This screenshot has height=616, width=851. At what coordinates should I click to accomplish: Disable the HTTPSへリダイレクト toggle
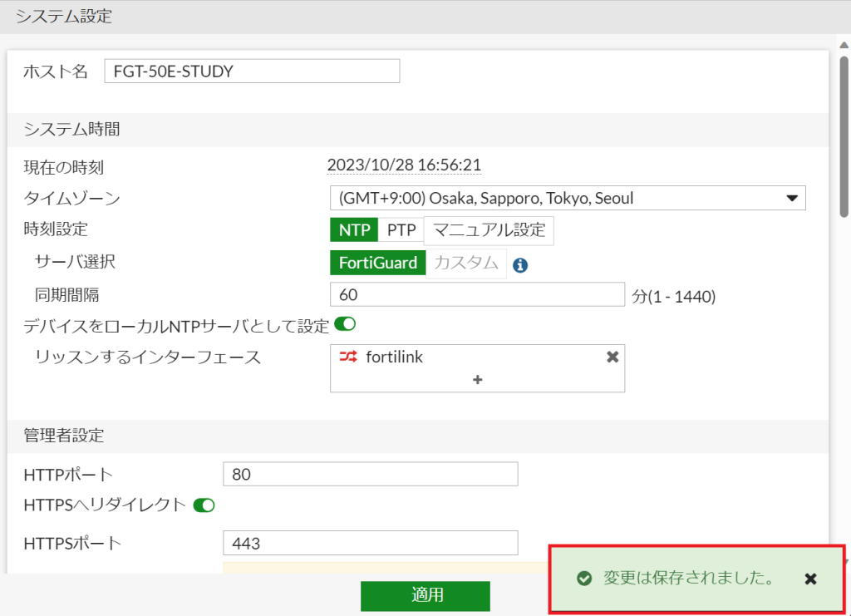[204, 505]
